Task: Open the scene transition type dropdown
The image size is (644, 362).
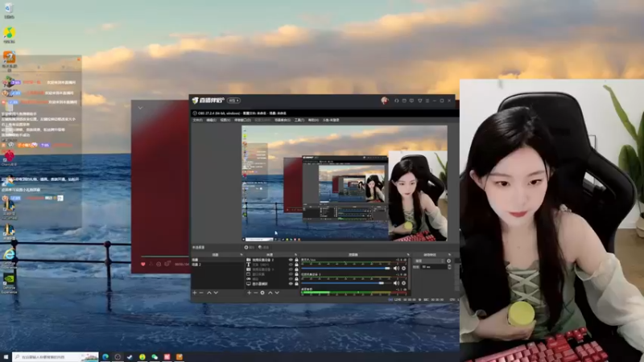Action: tap(429, 261)
